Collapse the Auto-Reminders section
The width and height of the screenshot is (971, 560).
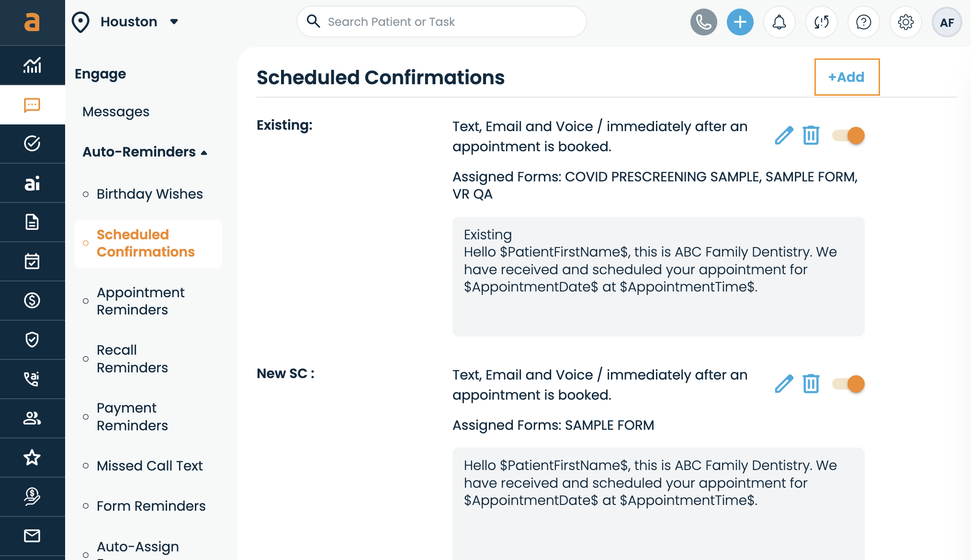pos(145,152)
